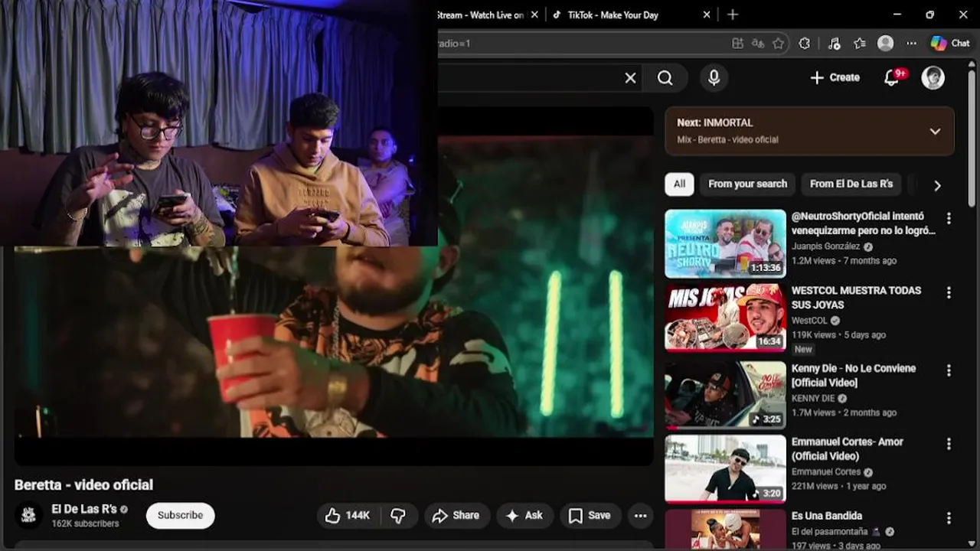
Task: Click the YouTube search magnifier icon
Action: tap(665, 78)
